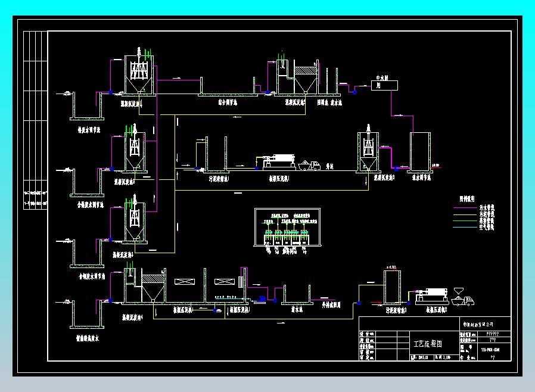Click the 工艺流程图 drawing title
Screen dimensions: 535x392
click(x=428, y=344)
